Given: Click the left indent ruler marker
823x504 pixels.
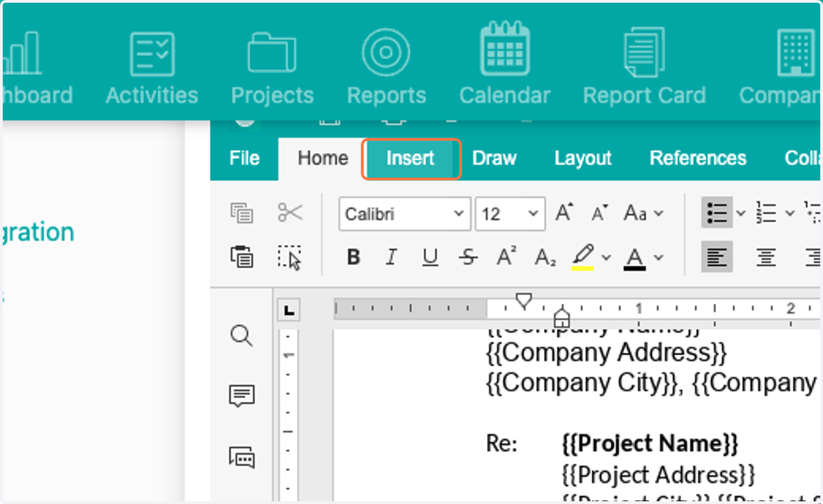Looking at the screenshot, I should click(562, 317).
